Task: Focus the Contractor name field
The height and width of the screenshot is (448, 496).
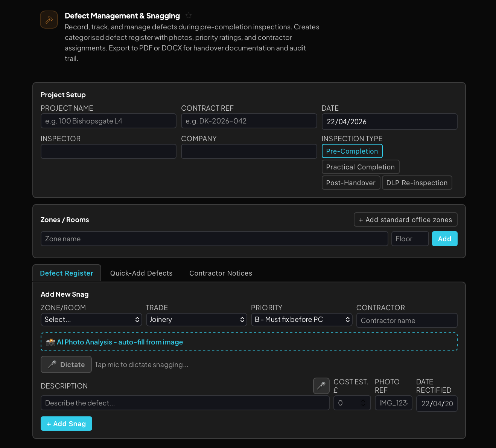Action: [407, 320]
